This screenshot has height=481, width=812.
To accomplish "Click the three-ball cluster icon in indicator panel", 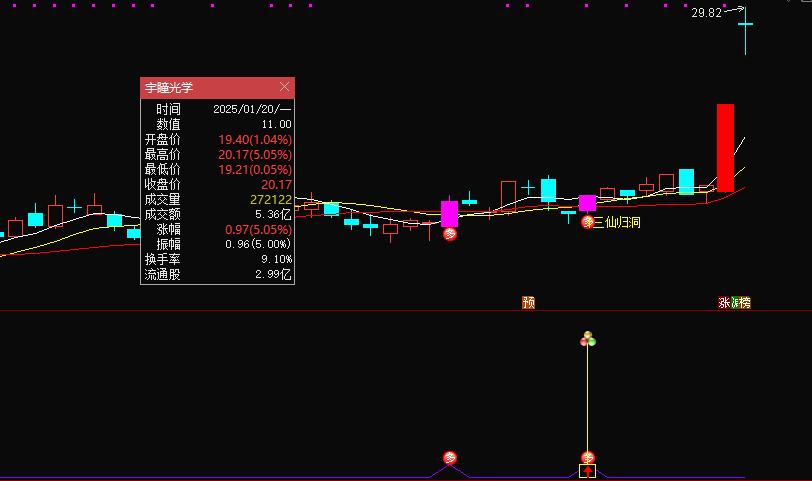I will click(588, 340).
